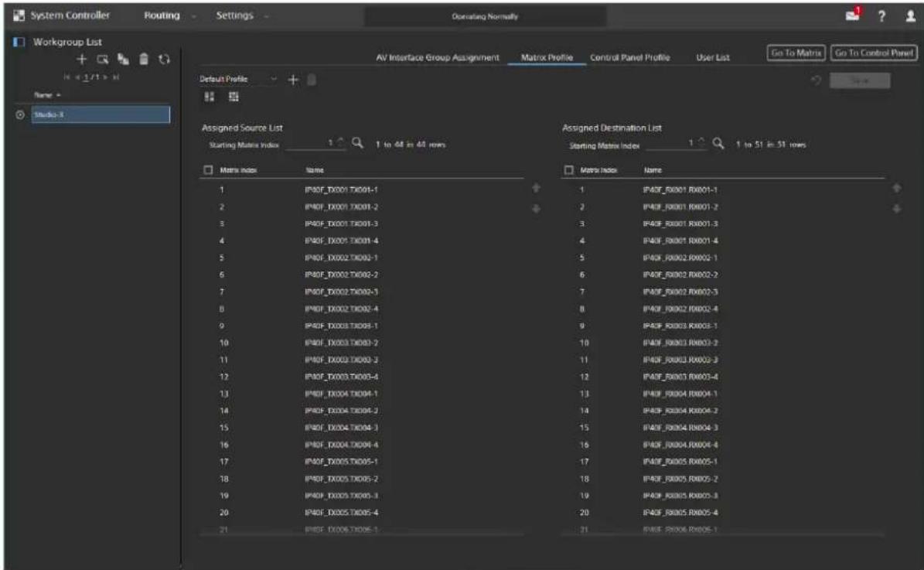Select source row IP40F_TX005.TX005-4
This screenshot has width=924, height=570.
pyautogui.click(x=361, y=513)
